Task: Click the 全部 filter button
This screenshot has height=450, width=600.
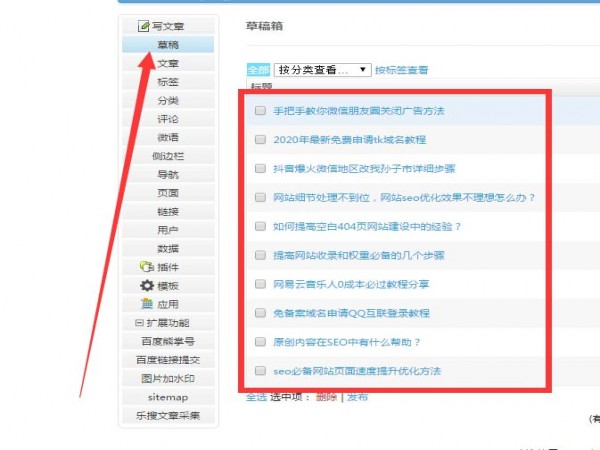Action: 258,70
